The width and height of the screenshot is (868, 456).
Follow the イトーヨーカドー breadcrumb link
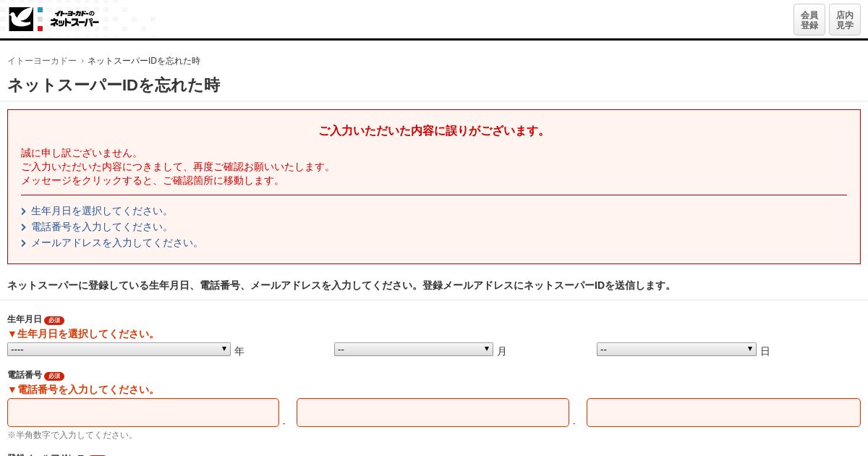(x=42, y=61)
